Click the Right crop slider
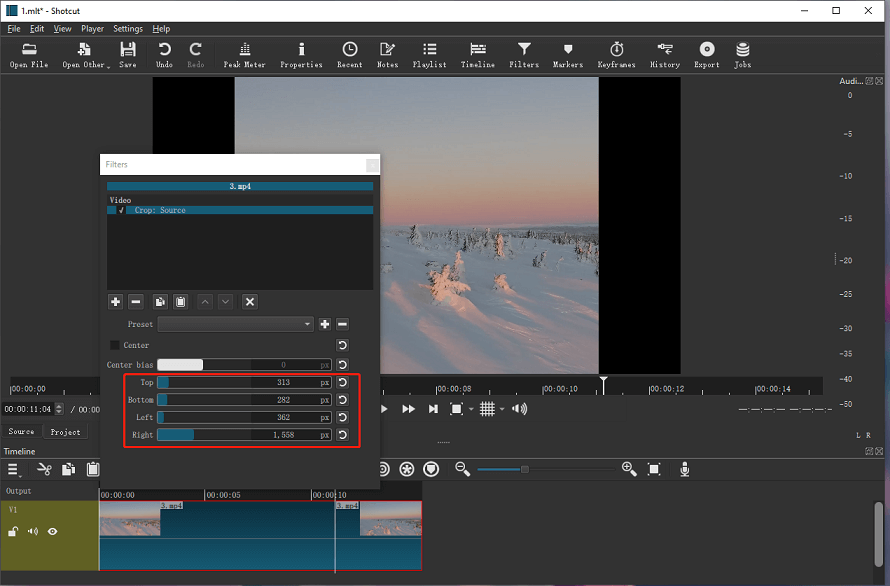 click(244, 435)
